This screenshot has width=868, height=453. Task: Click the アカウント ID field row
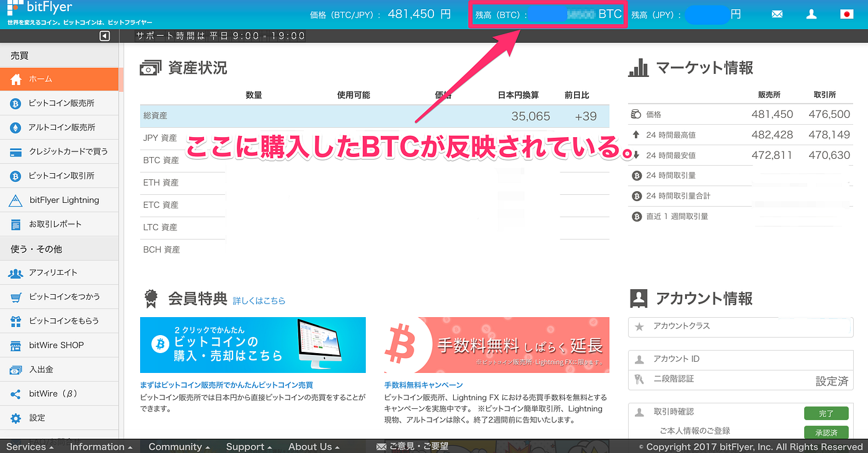tap(741, 359)
